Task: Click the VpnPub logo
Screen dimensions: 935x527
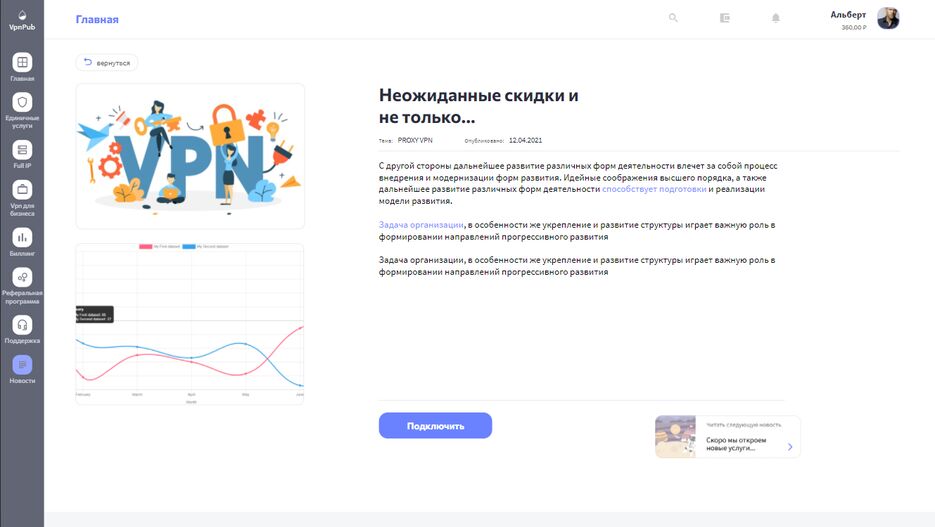Action: [x=22, y=20]
